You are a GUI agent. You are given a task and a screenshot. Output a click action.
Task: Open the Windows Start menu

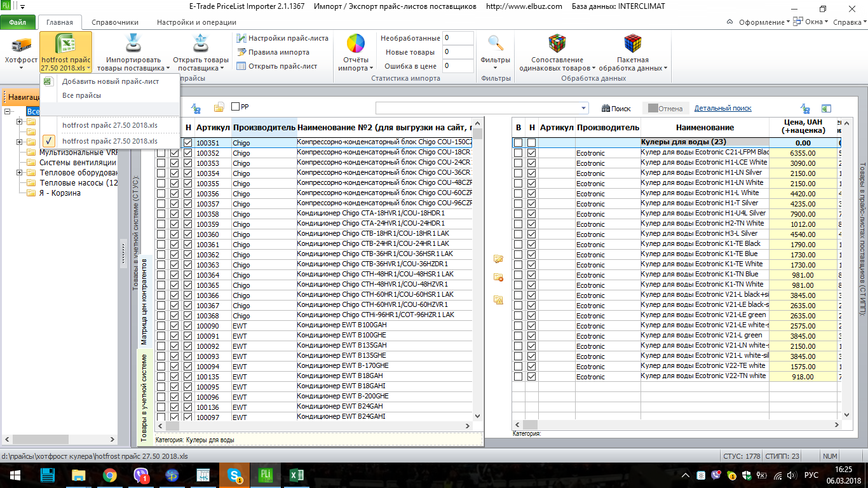[14, 475]
